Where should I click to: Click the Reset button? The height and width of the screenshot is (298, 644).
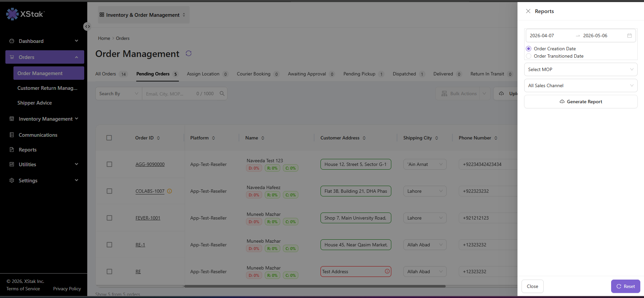click(626, 286)
